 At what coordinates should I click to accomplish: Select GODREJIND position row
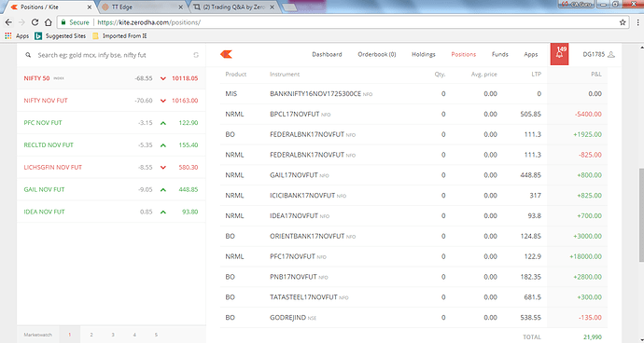[413, 318]
